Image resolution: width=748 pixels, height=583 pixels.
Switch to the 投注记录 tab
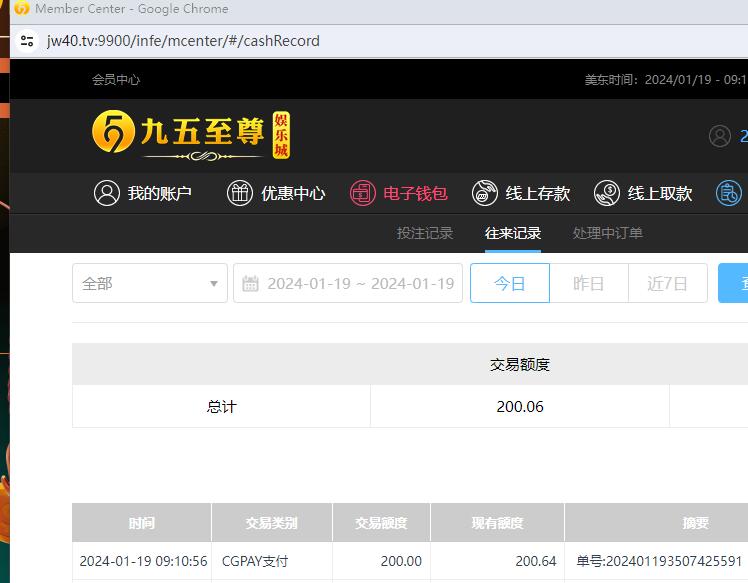coord(425,233)
